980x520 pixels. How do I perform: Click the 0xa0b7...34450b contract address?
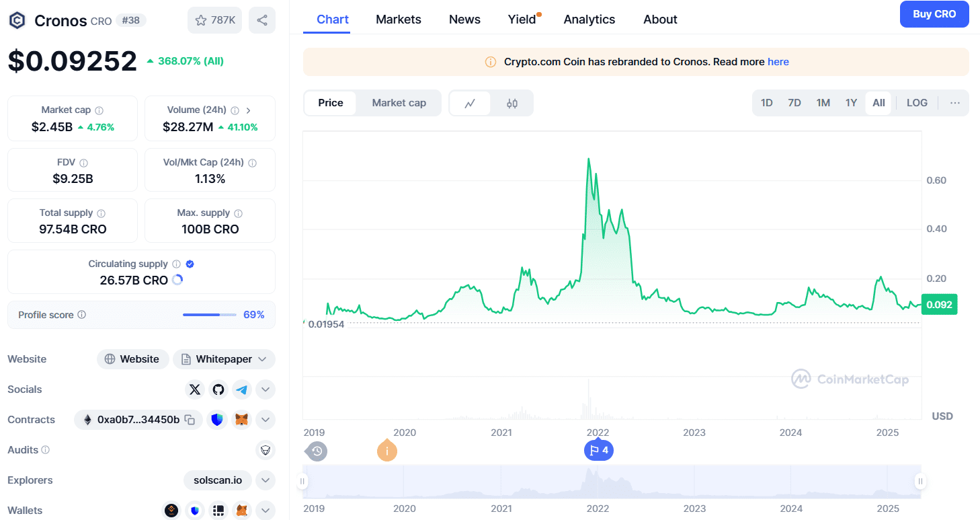pyautogui.click(x=138, y=420)
